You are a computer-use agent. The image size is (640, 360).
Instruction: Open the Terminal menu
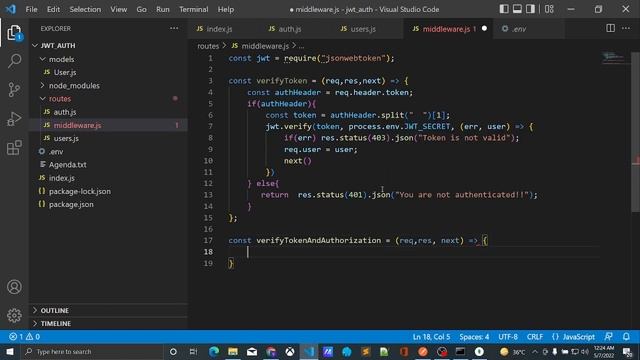[x=193, y=9]
